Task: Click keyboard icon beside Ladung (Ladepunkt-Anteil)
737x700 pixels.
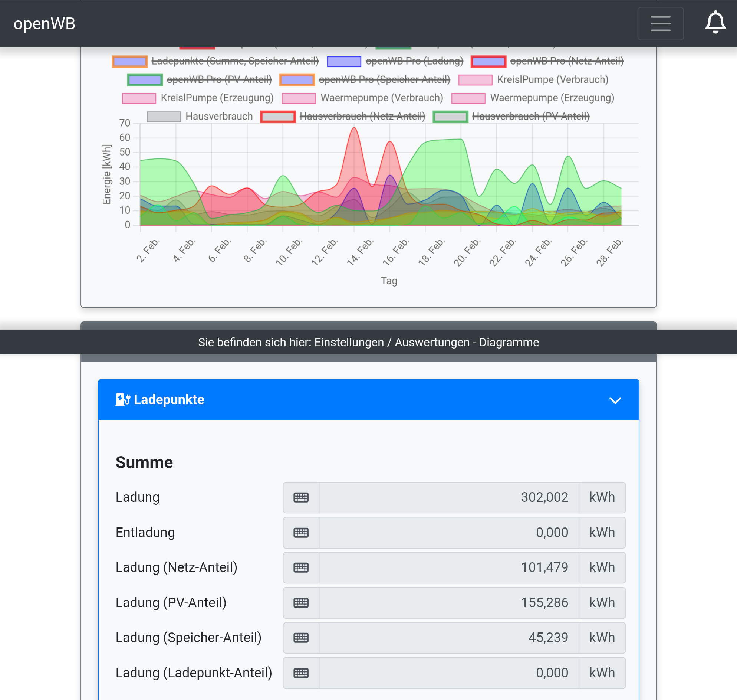Action: pyautogui.click(x=300, y=673)
